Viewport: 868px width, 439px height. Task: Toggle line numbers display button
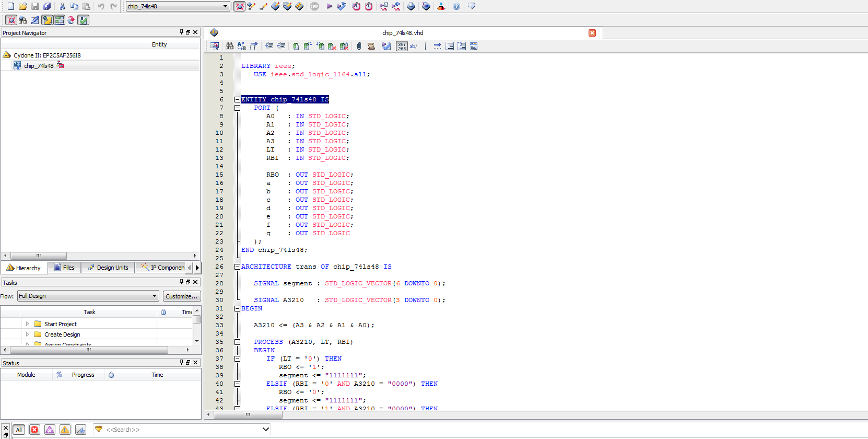402,46
